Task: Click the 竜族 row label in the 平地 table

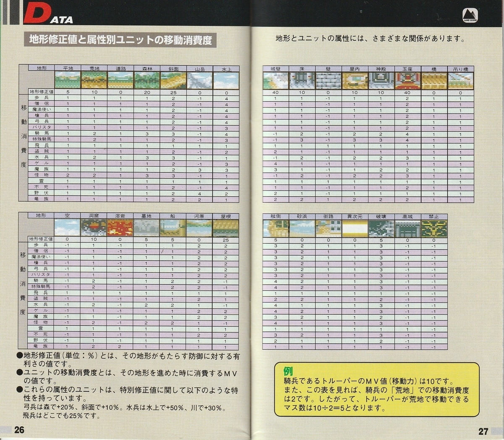Action: coord(41,198)
